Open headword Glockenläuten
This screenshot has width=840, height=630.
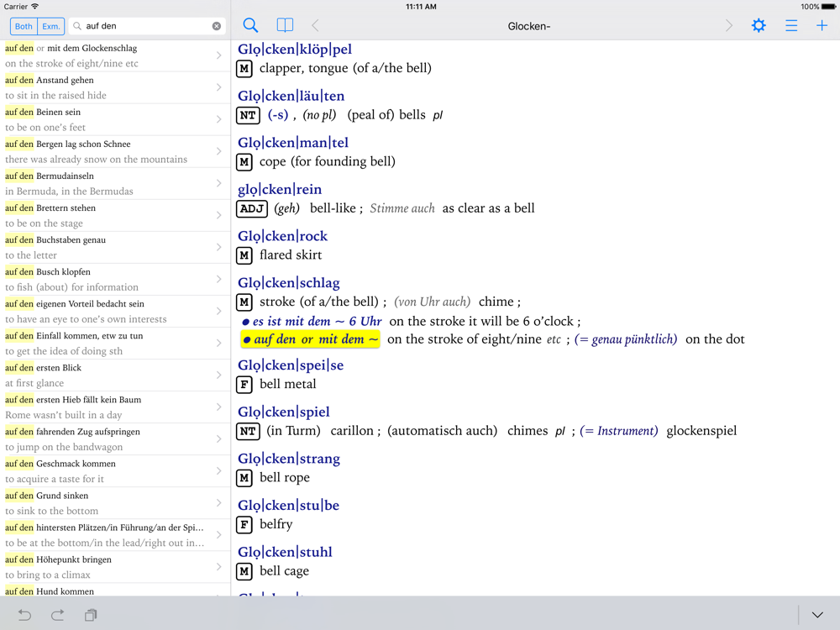click(x=291, y=96)
